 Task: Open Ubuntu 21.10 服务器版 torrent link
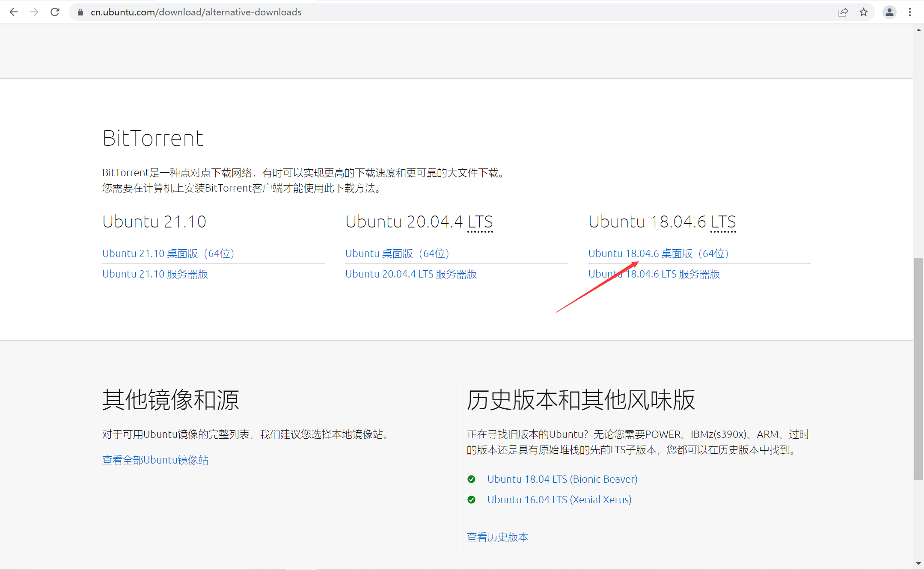[x=155, y=274]
